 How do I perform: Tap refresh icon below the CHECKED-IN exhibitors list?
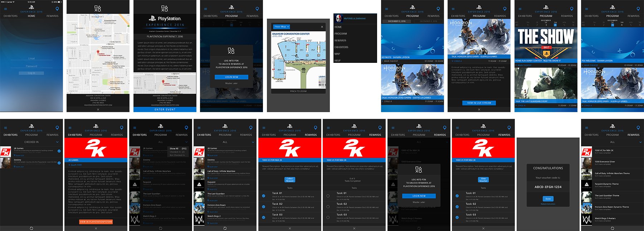[x=31, y=228]
